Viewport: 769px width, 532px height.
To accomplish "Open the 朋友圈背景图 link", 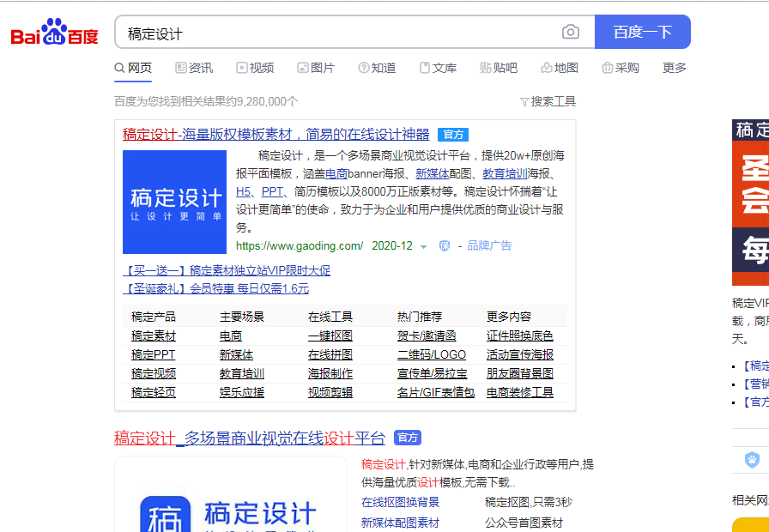I will pos(520,373).
